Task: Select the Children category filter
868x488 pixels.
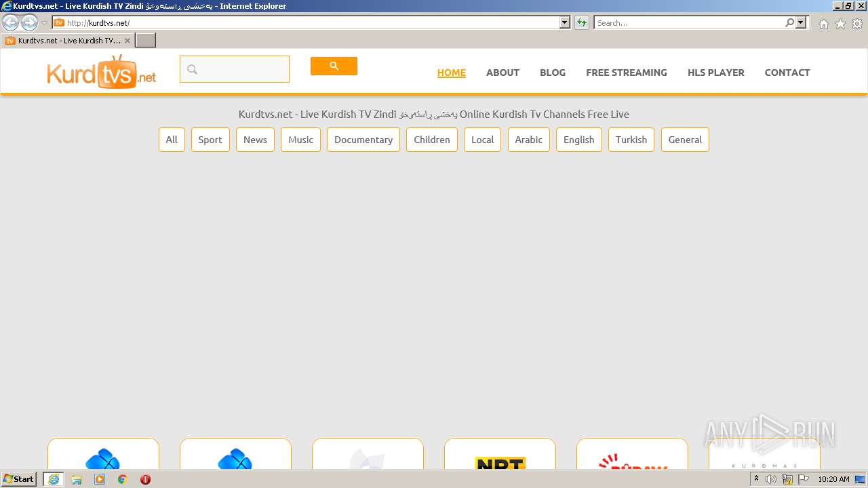Action: 432,140
